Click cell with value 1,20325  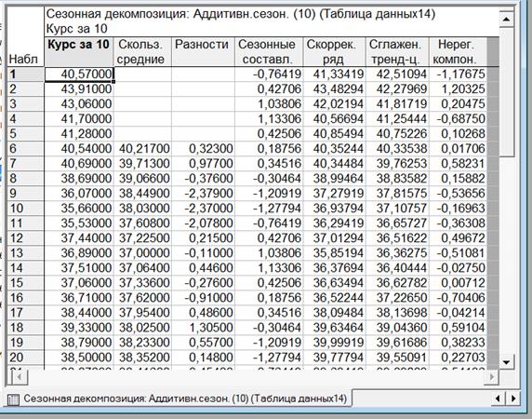click(x=458, y=89)
